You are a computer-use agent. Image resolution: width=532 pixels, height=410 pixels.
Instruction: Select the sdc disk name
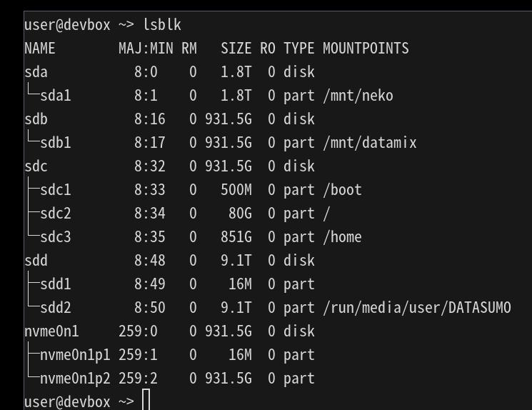coord(36,166)
